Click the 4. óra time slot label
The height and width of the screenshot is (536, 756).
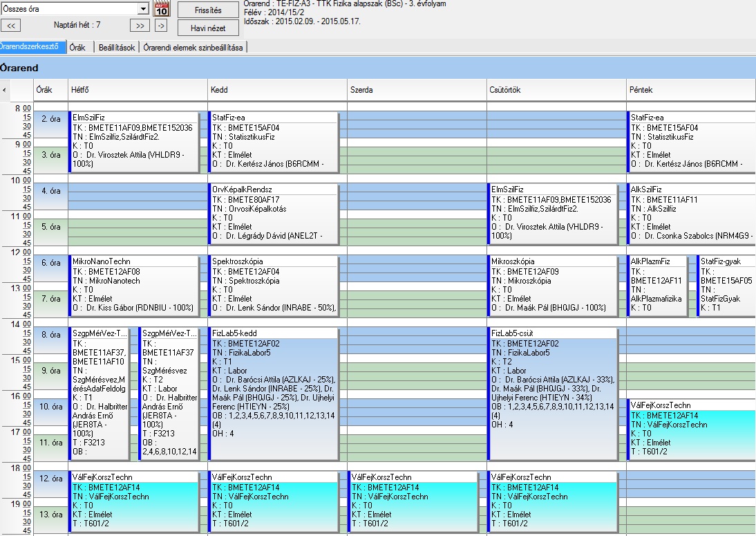click(50, 191)
